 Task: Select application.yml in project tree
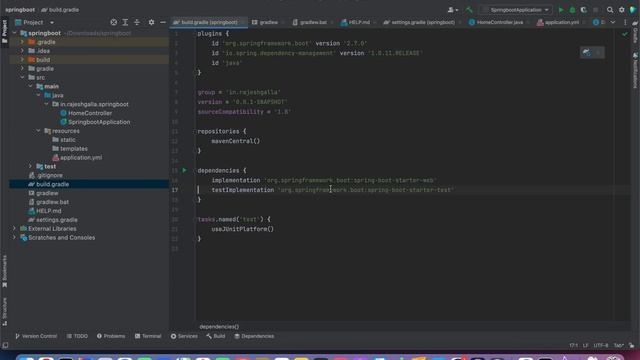point(81,158)
